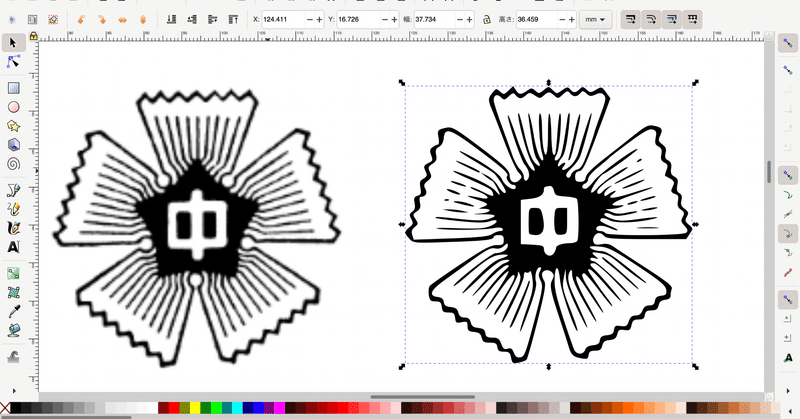
Task: Click select all in all layers icon
Action: 33,19
